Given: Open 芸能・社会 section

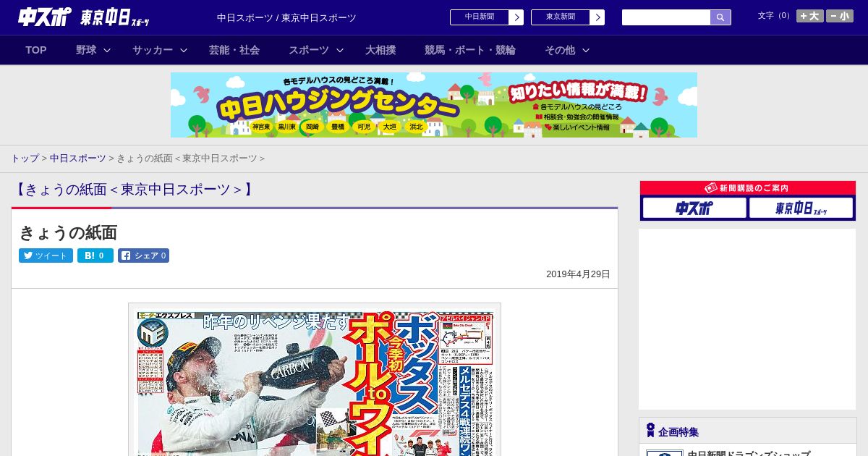Looking at the screenshot, I should 234,50.
